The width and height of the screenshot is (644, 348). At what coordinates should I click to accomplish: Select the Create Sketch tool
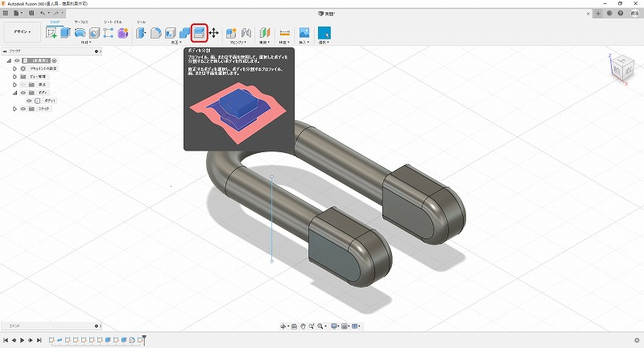tap(52, 33)
